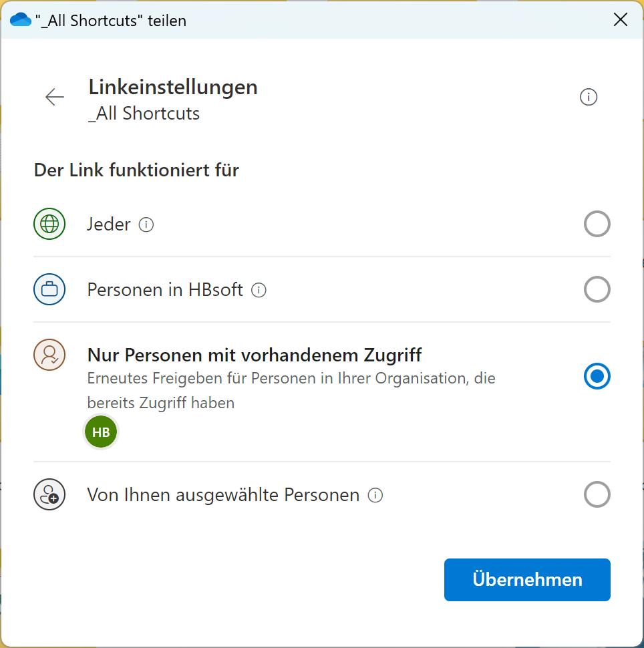
Task: Select Von Ihnen ausgewählte Personen radio button
Action: (x=597, y=495)
